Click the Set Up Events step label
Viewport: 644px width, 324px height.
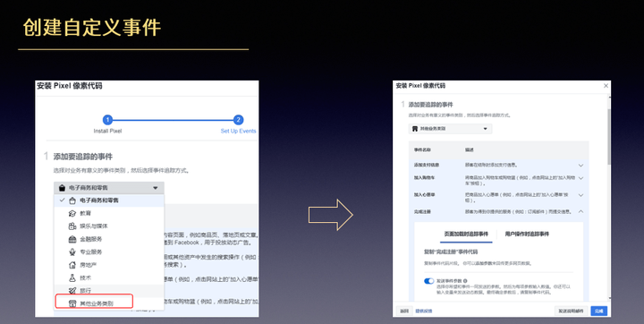[x=238, y=132]
